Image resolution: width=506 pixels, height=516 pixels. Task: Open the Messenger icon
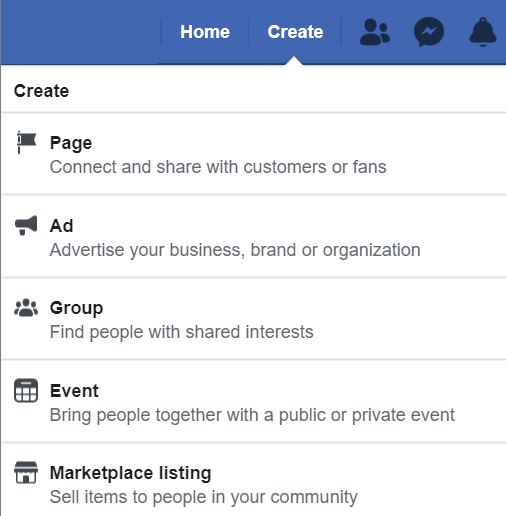coord(429,32)
